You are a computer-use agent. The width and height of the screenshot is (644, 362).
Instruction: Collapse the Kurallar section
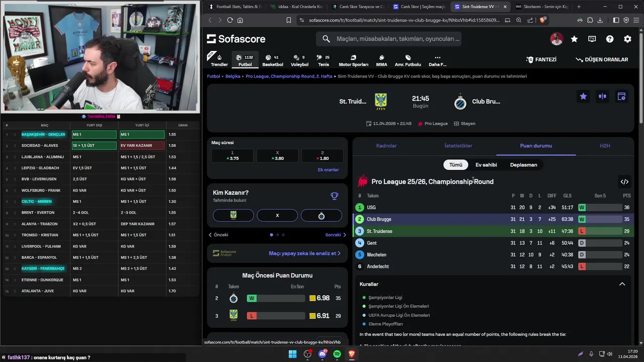tap(622, 284)
